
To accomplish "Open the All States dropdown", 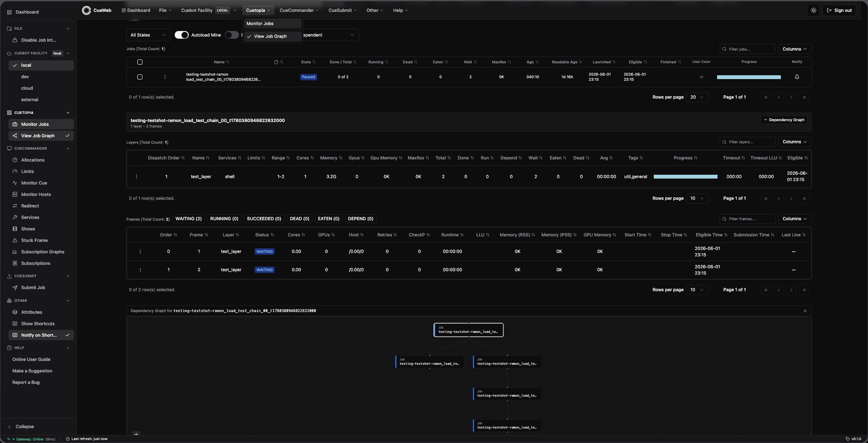I will tap(148, 35).
